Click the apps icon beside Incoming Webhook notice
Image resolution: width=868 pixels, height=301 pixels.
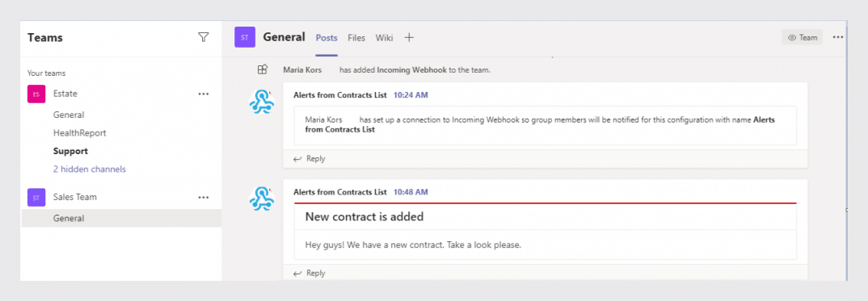(x=263, y=69)
